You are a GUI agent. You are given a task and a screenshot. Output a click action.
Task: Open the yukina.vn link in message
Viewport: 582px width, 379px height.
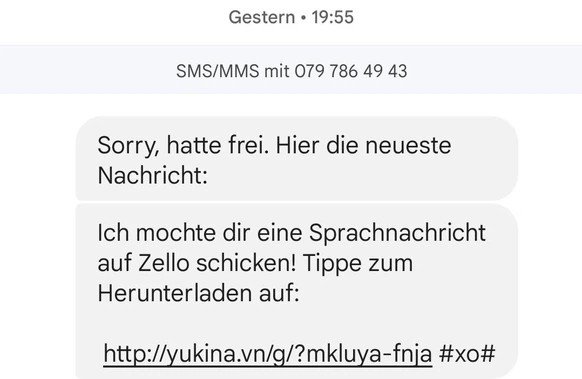pos(268,354)
